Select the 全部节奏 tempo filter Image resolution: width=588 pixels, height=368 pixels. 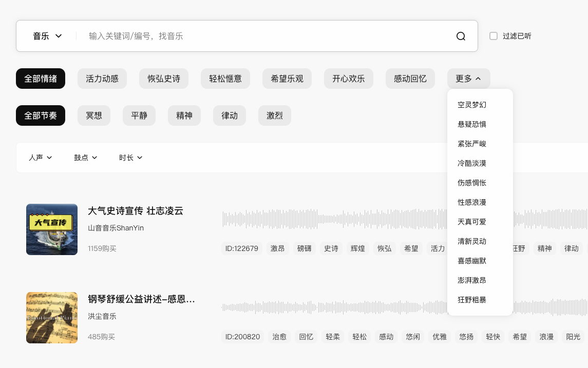pos(41,115)
